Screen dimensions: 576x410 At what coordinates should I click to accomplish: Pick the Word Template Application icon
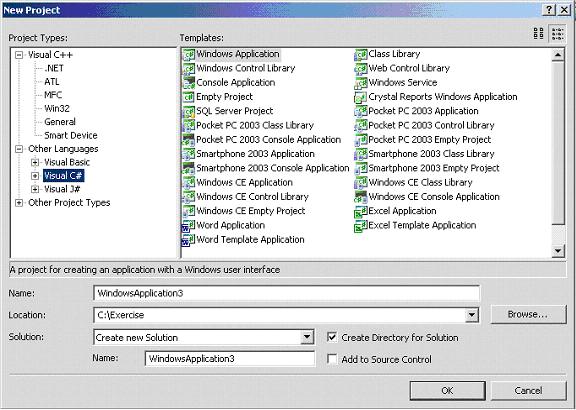(x=189, y=240)
